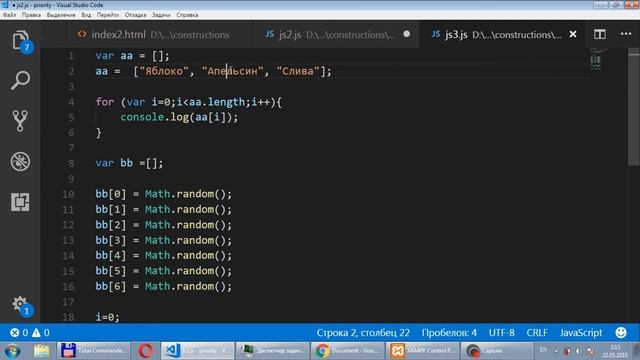The height and width of the screenshot is (360, 640).
Task: Click the code minimap preview
Action: [597, 59]
